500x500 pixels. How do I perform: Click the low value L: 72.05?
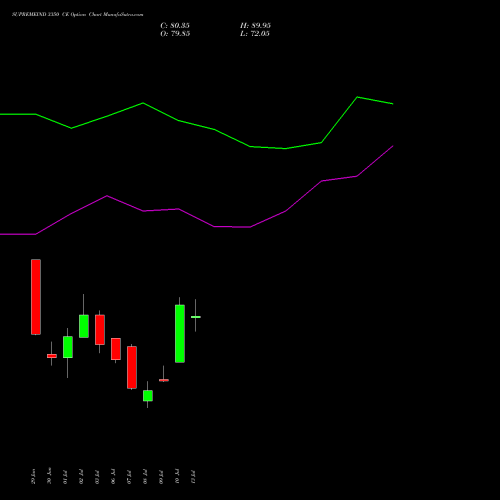tap(255, 34)
